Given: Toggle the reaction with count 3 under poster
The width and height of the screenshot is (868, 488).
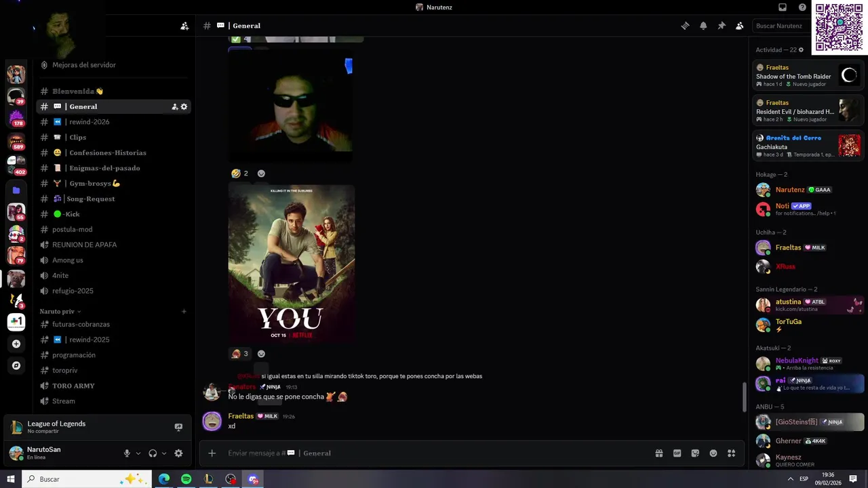Looking at the screenshot, I should point(239,354).
